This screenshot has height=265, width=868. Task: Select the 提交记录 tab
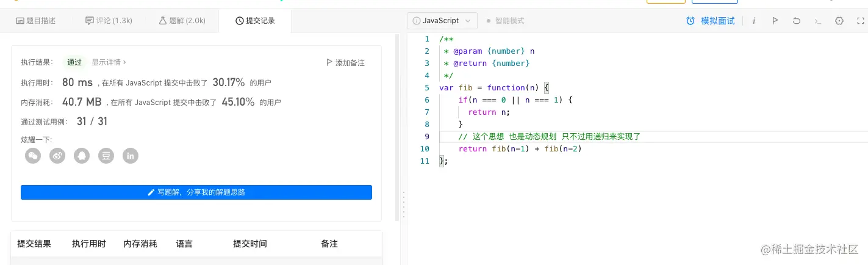coord(255,21)
